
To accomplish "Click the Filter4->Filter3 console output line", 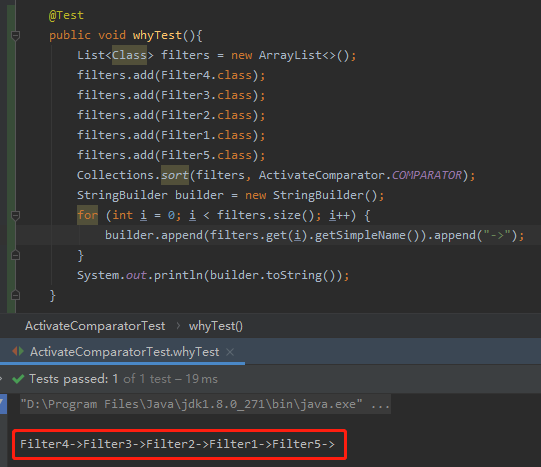I will pos(177,444).
